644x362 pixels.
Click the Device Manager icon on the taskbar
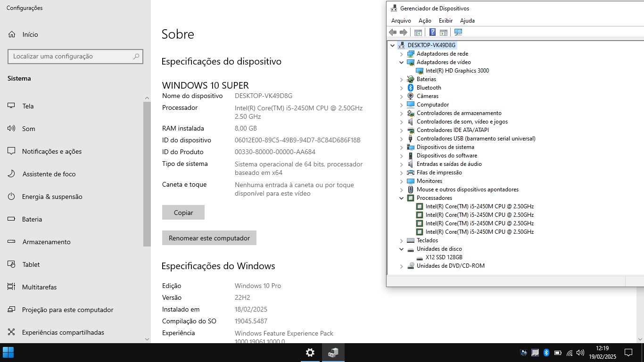click(333, 353)
